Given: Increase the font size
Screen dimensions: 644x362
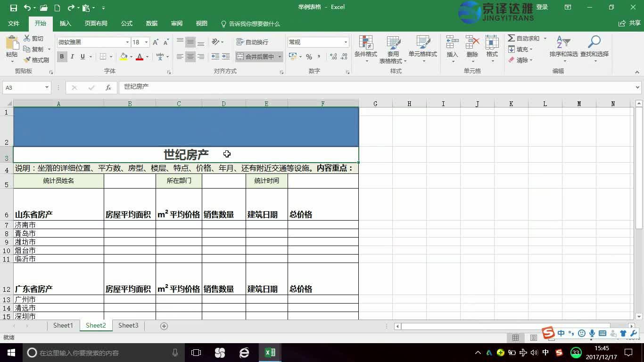Looking at the screenshot, I should pos(156,42).
